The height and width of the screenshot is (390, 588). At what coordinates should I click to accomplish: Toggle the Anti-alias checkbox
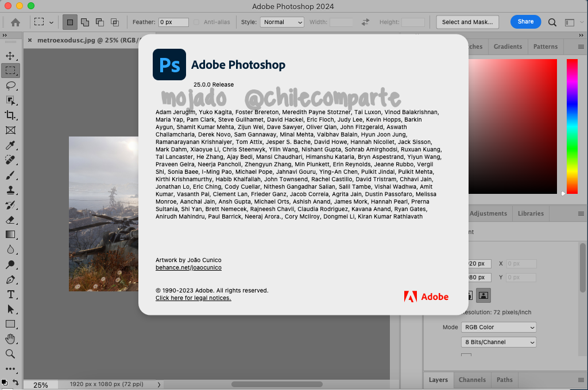click(196, 22)
